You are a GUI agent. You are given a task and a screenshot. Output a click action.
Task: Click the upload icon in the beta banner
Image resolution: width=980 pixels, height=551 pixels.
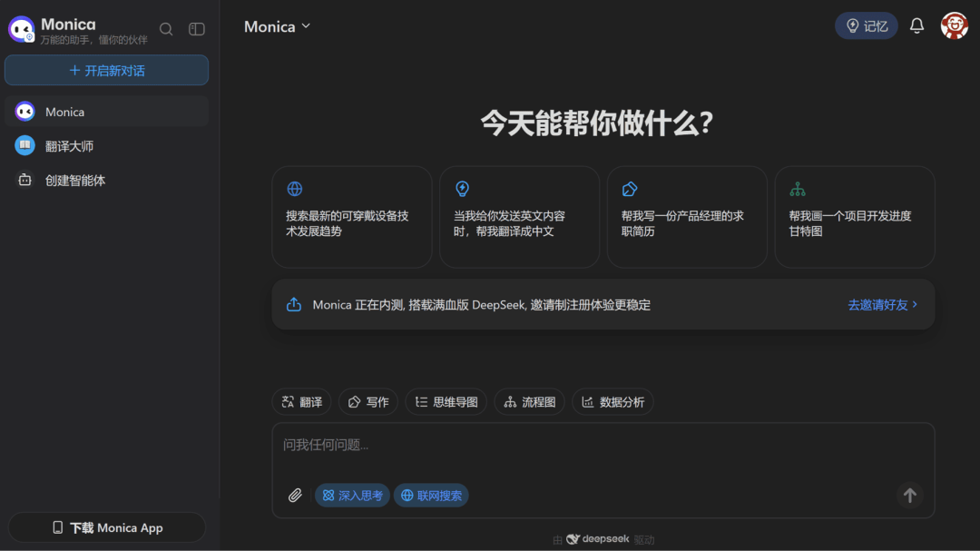point(294,305)
